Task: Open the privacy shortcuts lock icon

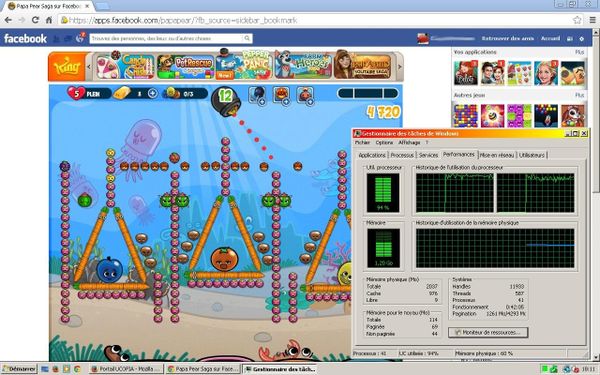Action: pyautogui.click(x=570, y=39)
